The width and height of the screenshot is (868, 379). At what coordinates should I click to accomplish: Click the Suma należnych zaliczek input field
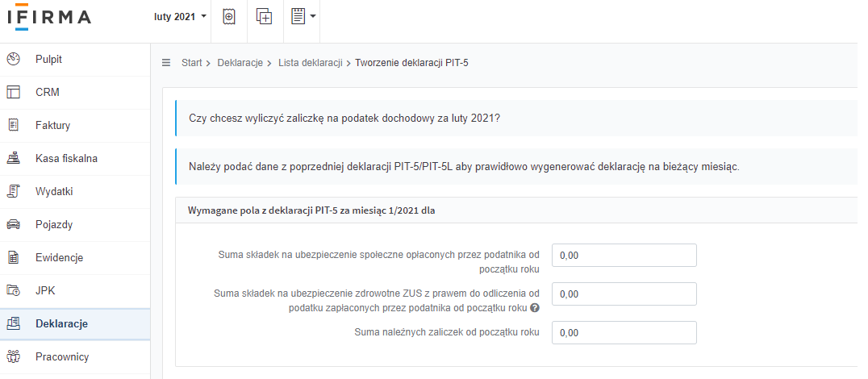(624, 332)
